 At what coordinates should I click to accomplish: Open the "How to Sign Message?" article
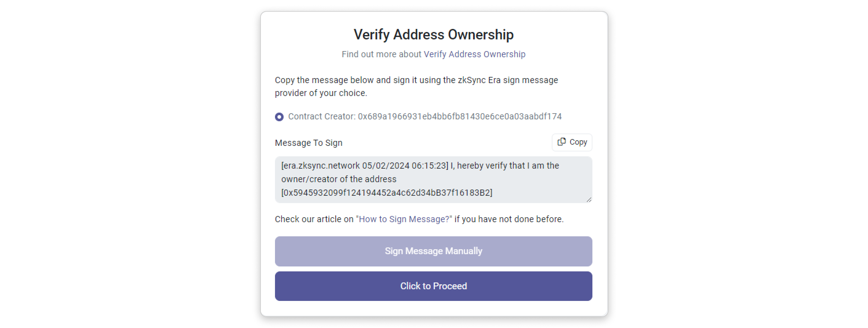pyautogui.click(x=404, y=219)
